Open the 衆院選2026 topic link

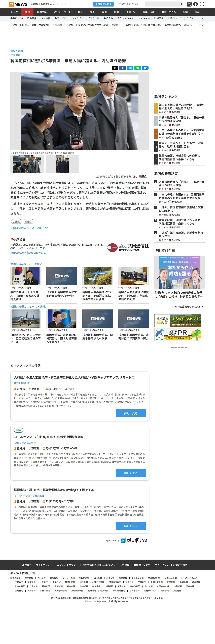click(x=17, y=19)
